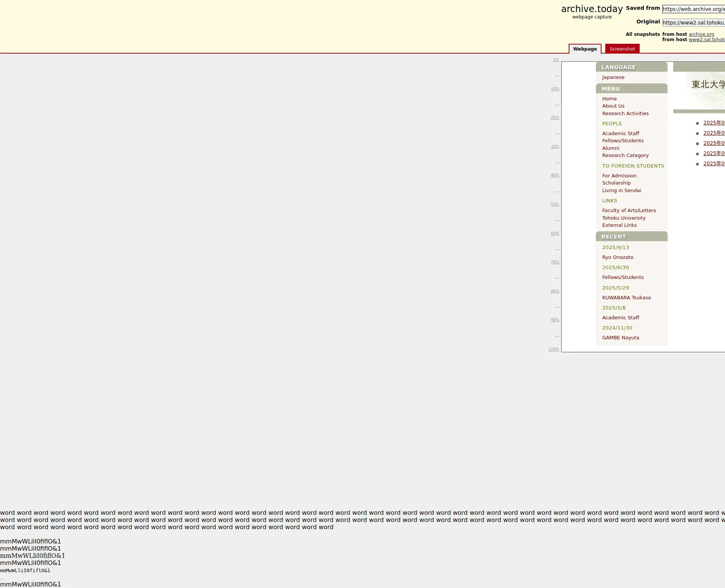Viewport: 725px width, 588px height.
Task: Click the Saved from URL field
Action: (x=693, y=9)
